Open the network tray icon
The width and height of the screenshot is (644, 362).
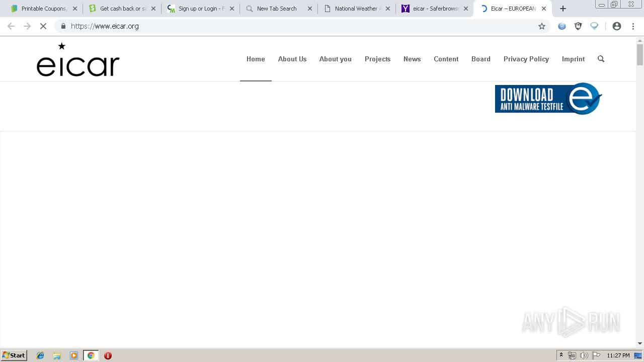click(x=572, y=355)
